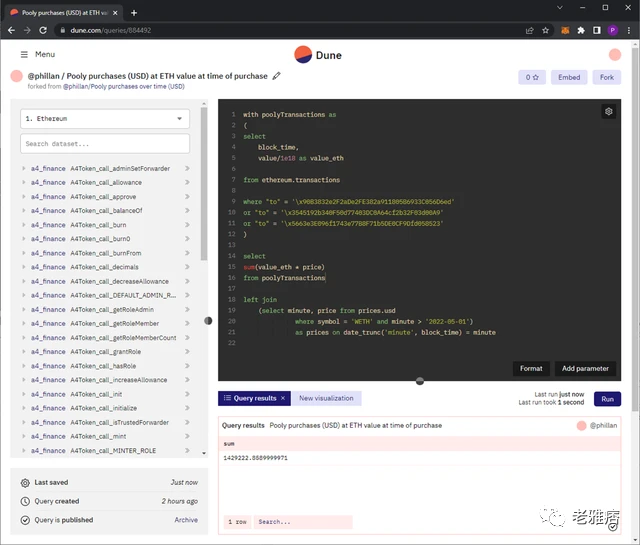Image resolution: width=640 pixels, height=545 pixels.
Task: Grab the editor-results vertical divider handle
Action: point(420,381)
